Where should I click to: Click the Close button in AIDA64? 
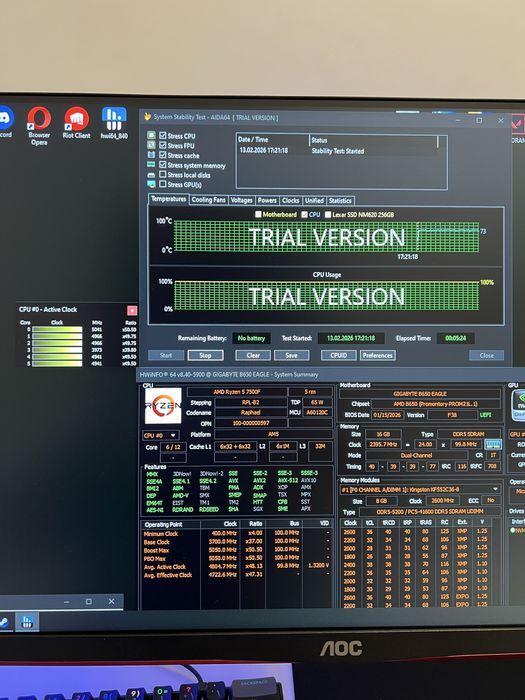click(x=487, y=355)
